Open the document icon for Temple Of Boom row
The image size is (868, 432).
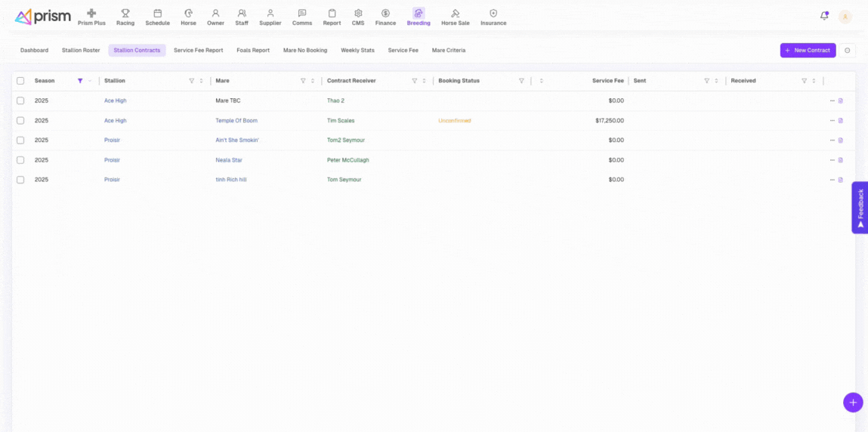841,121
